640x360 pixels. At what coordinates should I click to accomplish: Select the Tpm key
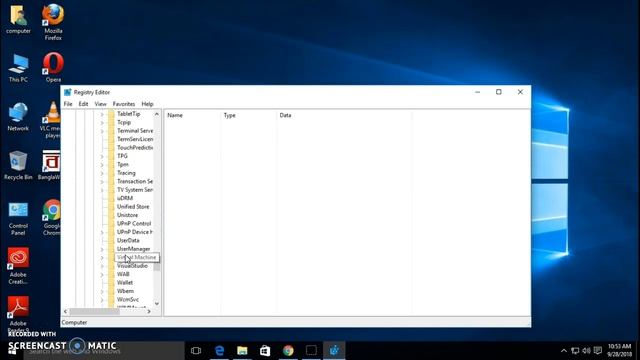click(x=122, y=164)
